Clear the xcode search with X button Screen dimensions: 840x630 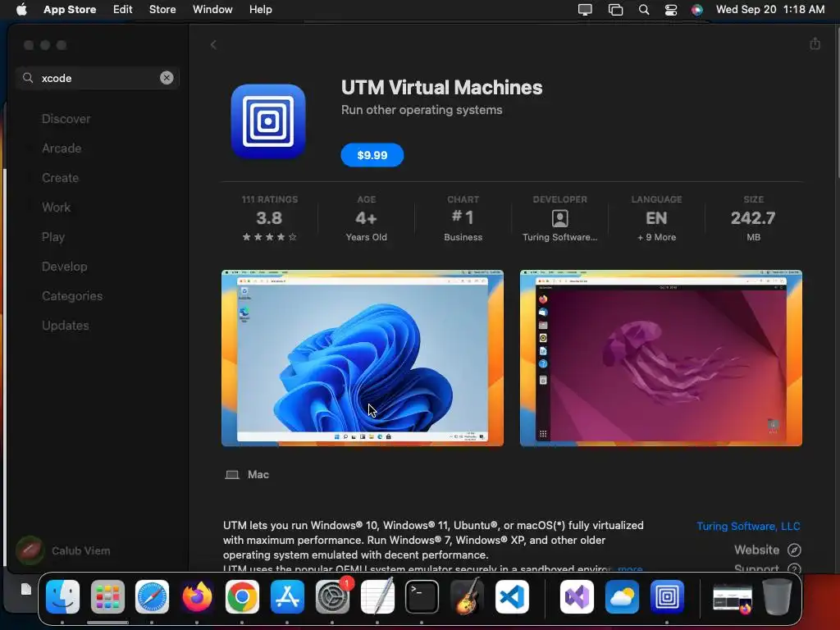tap(167, 78)
